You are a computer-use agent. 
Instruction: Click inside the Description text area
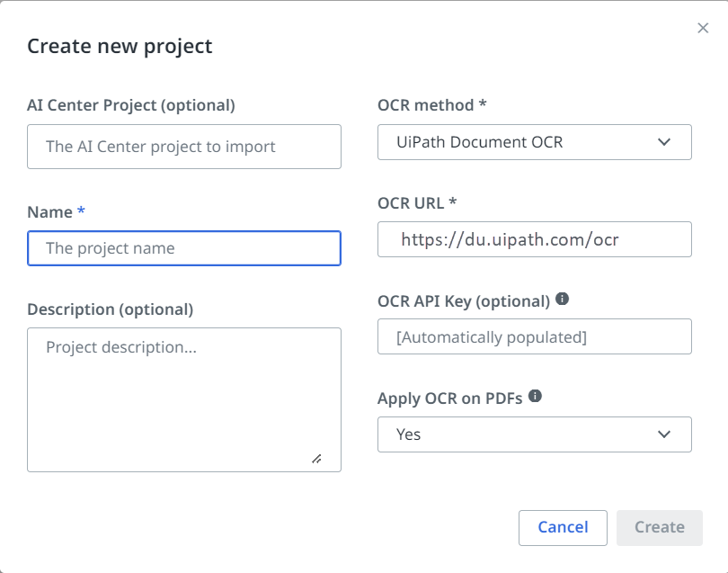(184, 399)
